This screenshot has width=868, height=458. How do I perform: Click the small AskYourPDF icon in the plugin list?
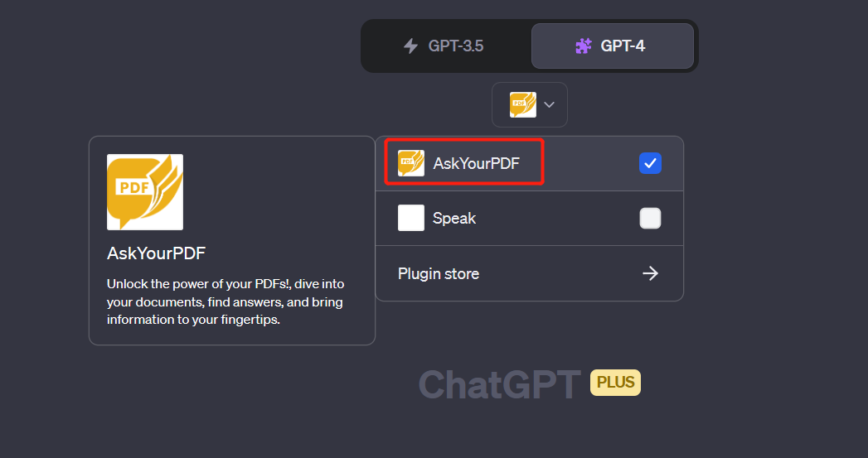coord(411,163)
